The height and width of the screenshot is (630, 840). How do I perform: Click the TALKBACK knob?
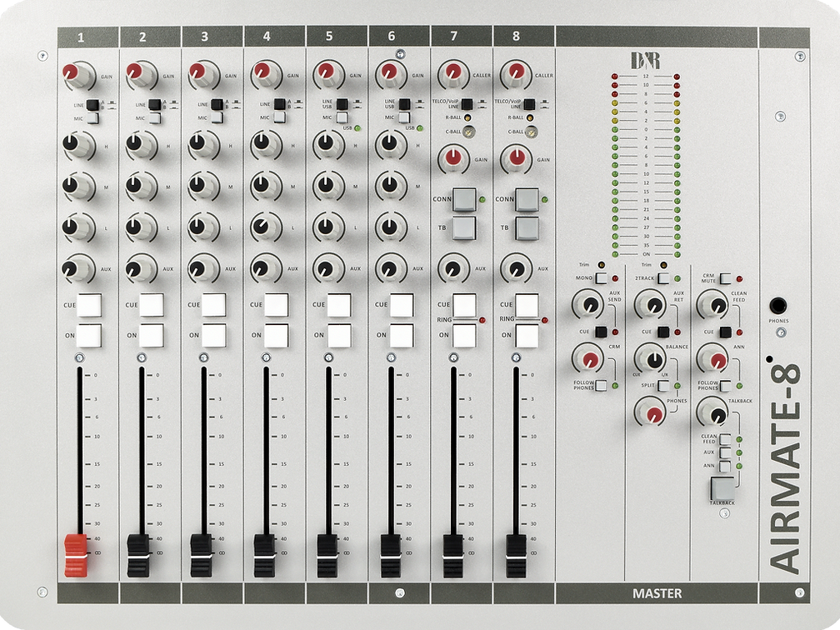(713, 413)
